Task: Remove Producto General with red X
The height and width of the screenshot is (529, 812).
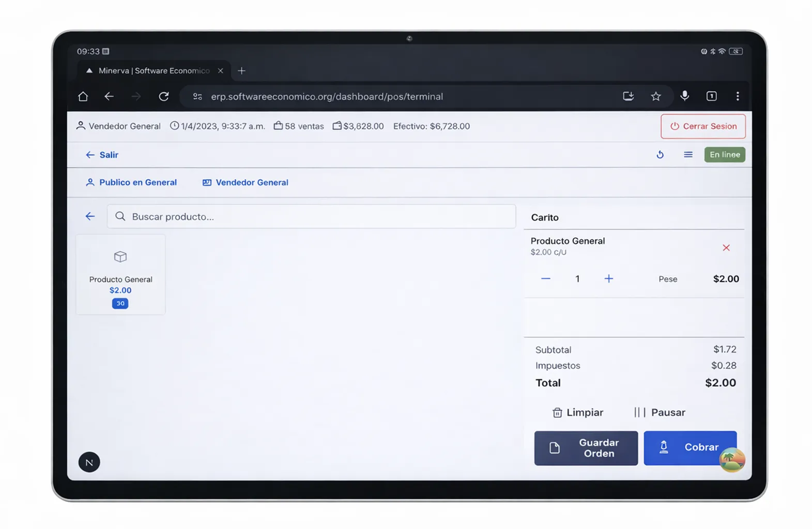Action: tap(726, 248)
